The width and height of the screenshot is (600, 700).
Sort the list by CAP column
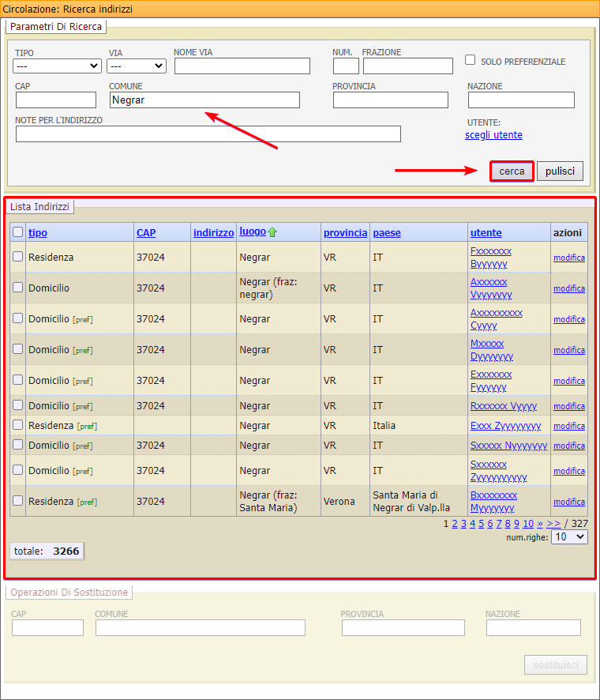coord(146,232)
